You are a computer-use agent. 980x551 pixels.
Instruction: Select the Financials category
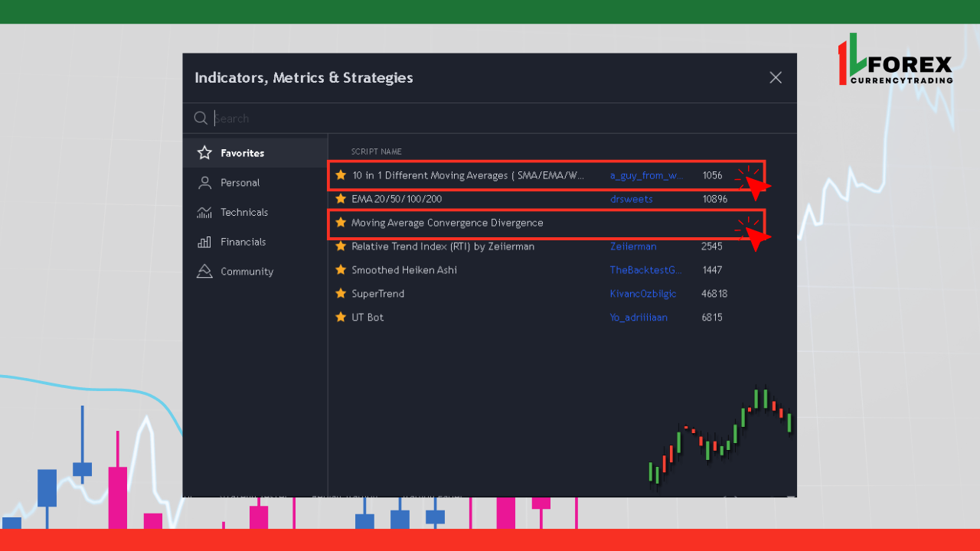click(x=243, y=242)
